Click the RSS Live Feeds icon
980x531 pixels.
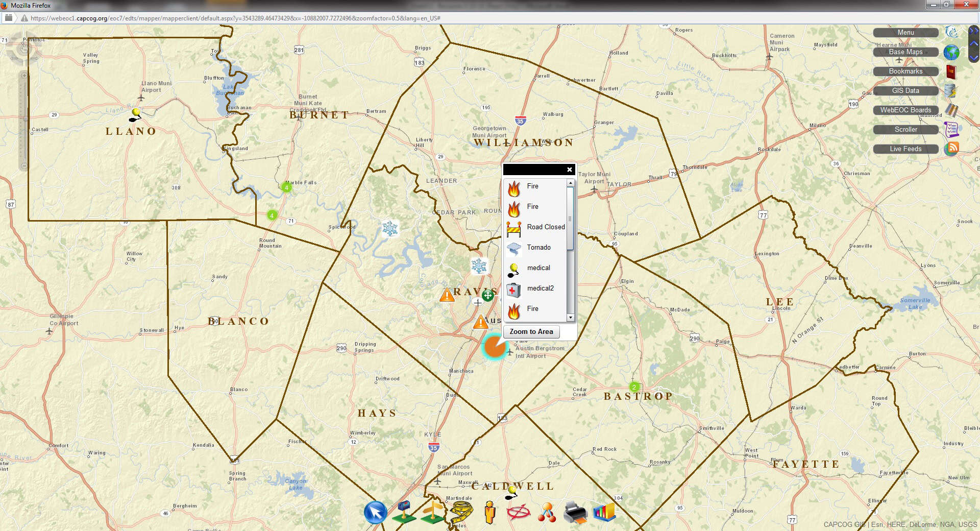(951, 149)
